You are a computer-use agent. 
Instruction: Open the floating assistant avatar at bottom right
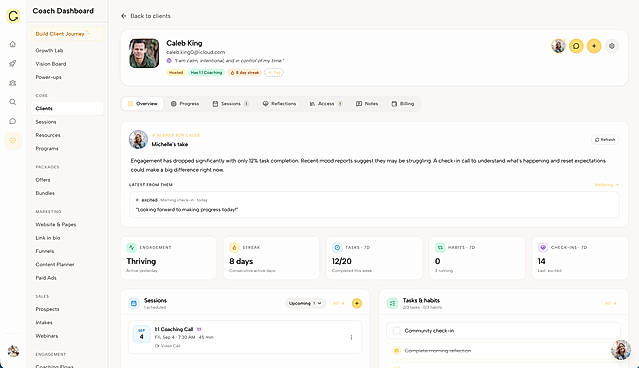coord(621,350)
